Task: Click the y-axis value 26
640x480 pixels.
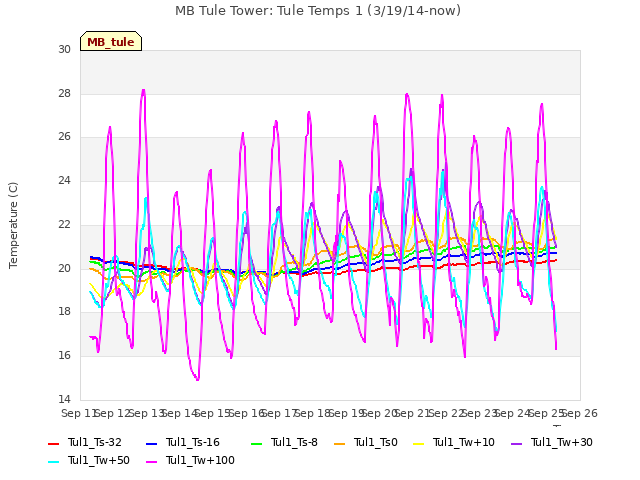Action: 64,136
